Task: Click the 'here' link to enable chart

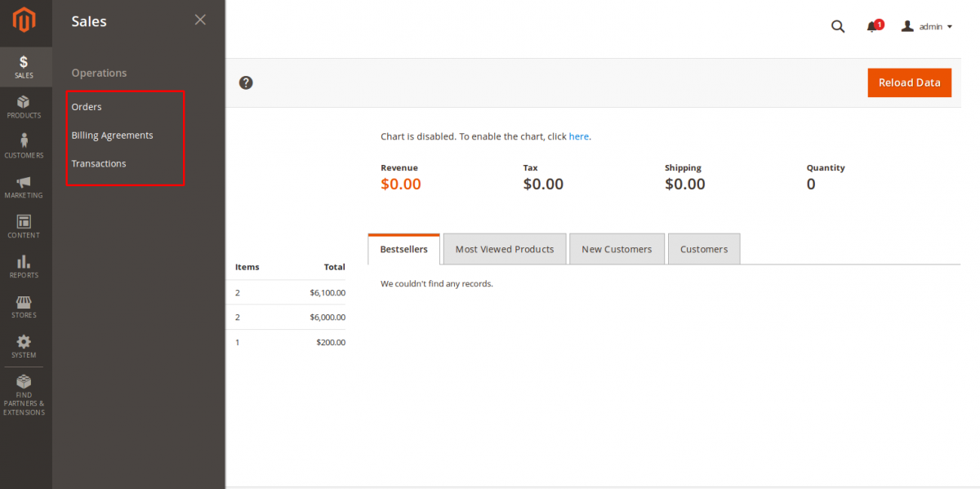Action: (578, 136)
